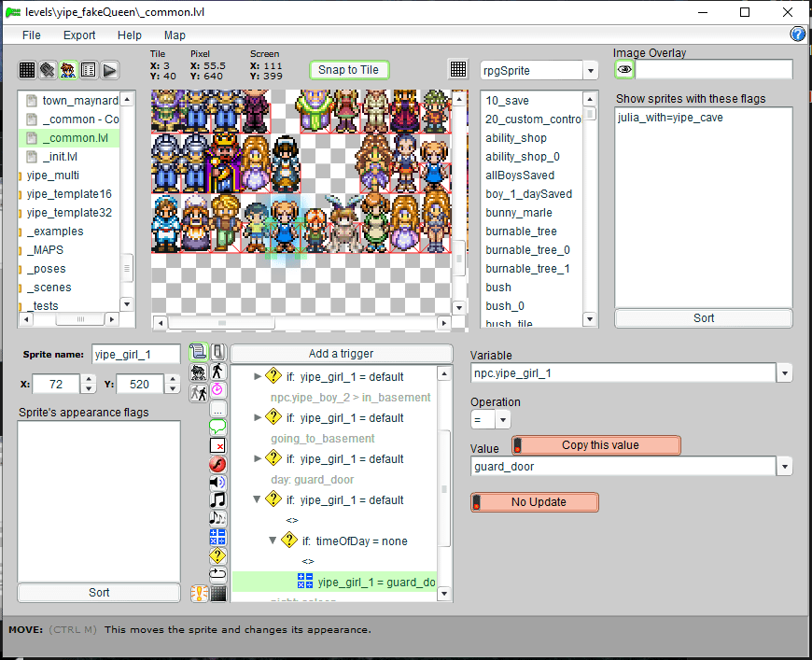Toggle the Image Overlay eye icon

coord(624,69)
